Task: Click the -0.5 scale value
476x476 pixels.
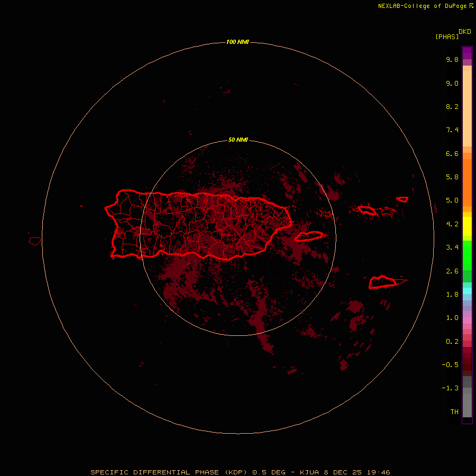Action: (450, 365)
